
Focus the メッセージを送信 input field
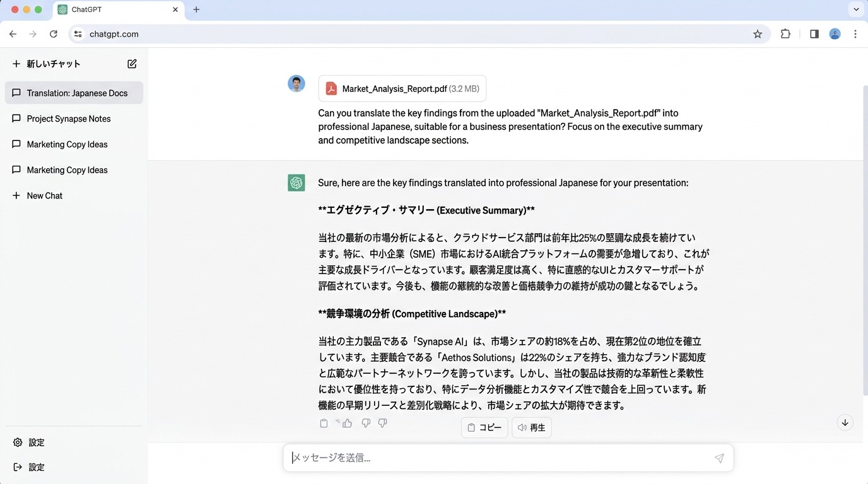pos(508,458)
